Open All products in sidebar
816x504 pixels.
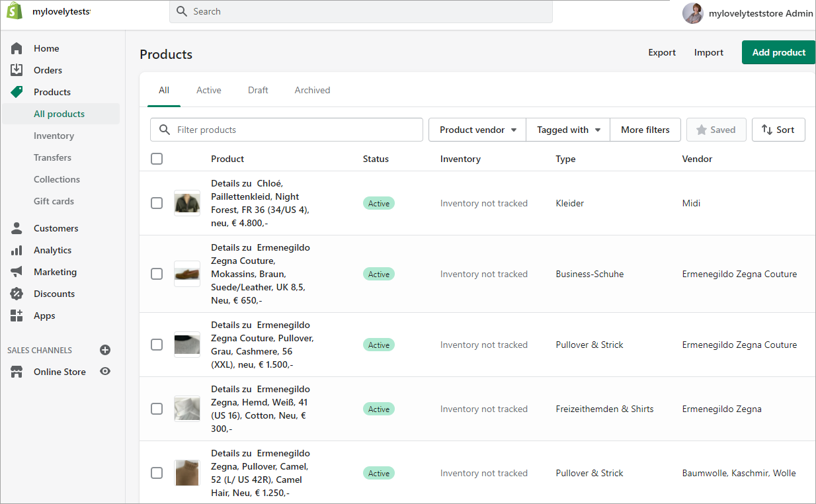coord(61,114)
